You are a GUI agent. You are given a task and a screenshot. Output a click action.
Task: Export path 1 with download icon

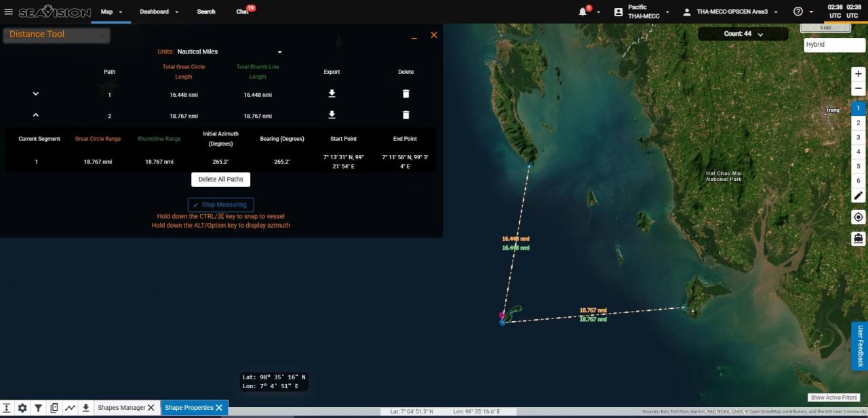click(x=332, y=93)
